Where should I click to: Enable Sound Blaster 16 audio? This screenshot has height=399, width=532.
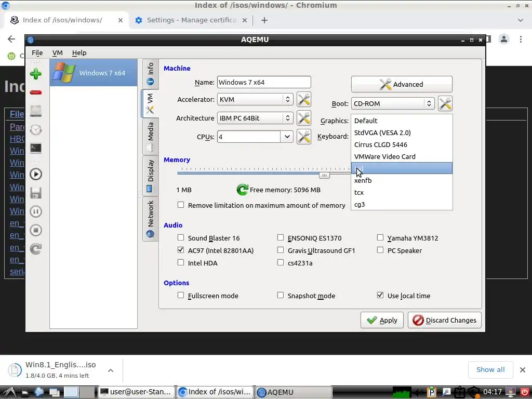[181, 237]
